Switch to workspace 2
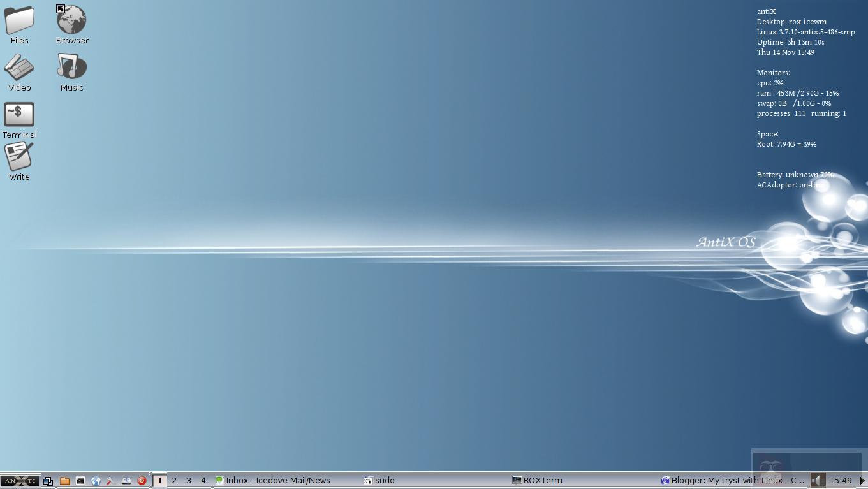The image size is (868, 489). (x=174, y=481)
